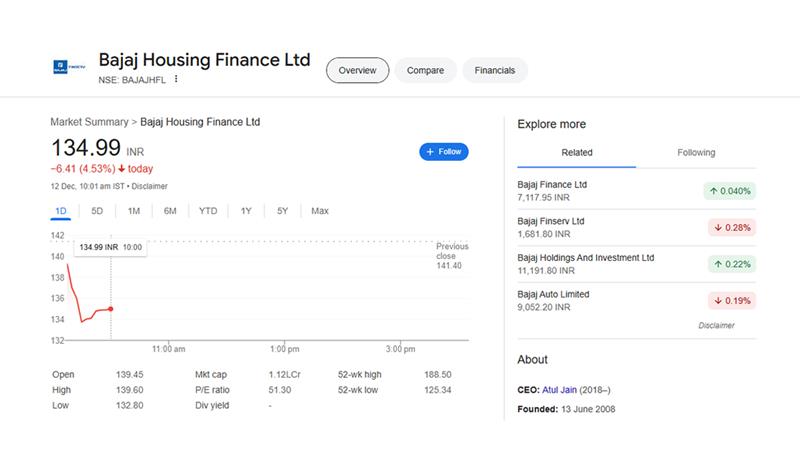
Task: Click the 0.28% down change badge
Action: point(732,228)
